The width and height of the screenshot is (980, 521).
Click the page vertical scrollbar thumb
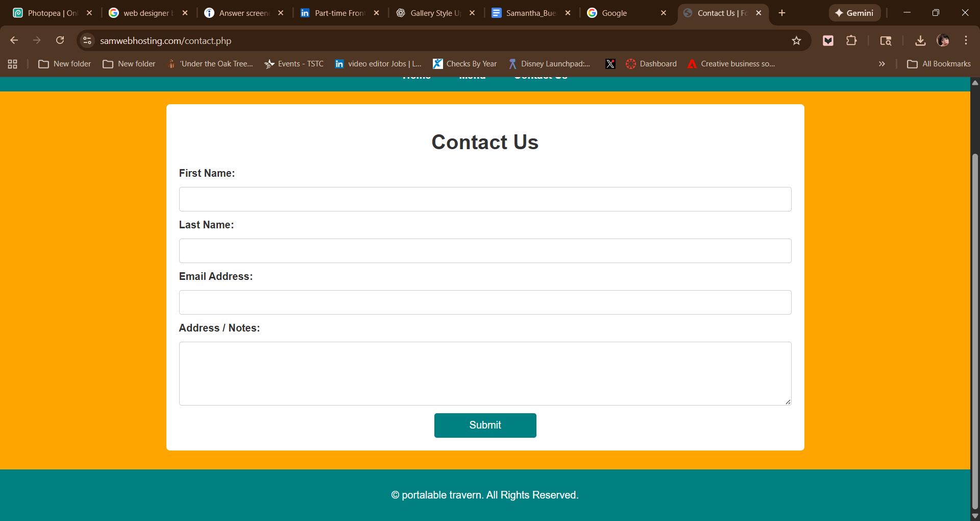(975, 332)
